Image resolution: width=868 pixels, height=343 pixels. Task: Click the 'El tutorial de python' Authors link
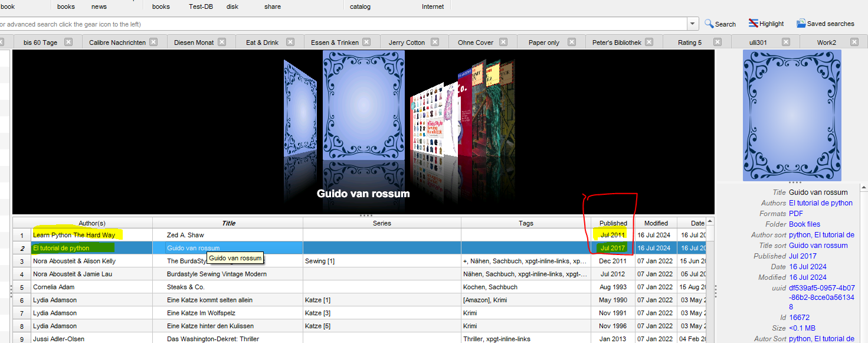coord(821,202)
